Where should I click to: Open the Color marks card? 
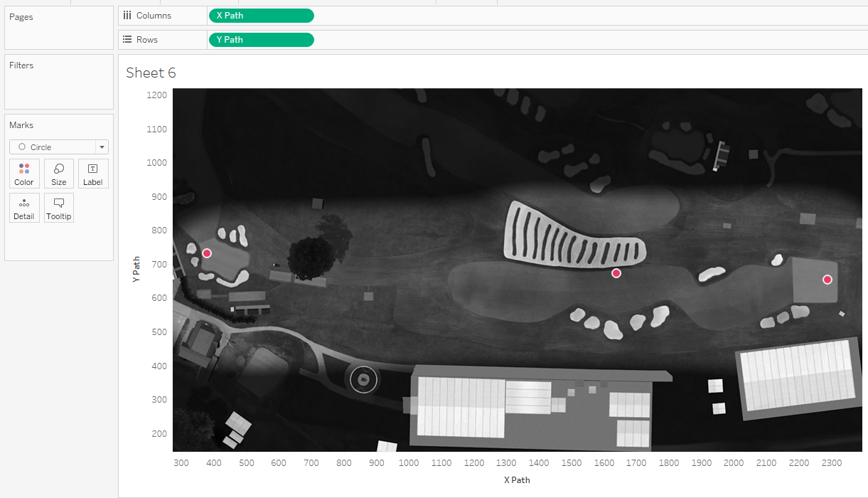[24, 174]
